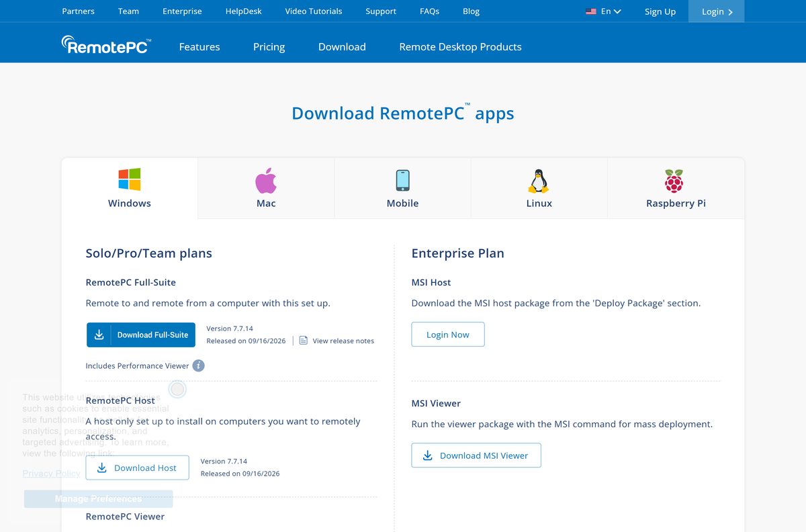Click the RemotePC logo
The height and width of the screenshot is (532, 806).
coord(106,45)
